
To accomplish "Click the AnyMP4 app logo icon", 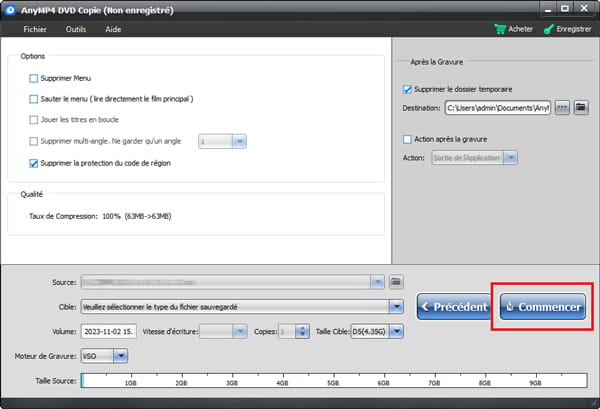I will click(x=10, y=10).
